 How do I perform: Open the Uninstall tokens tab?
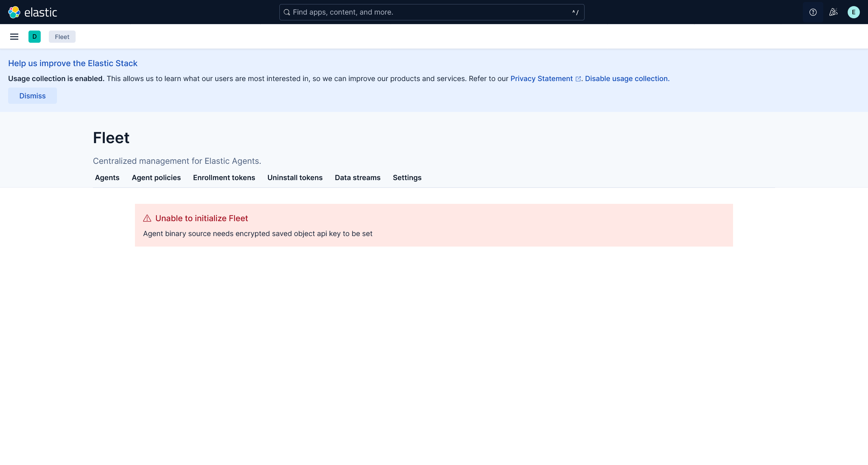295,178
